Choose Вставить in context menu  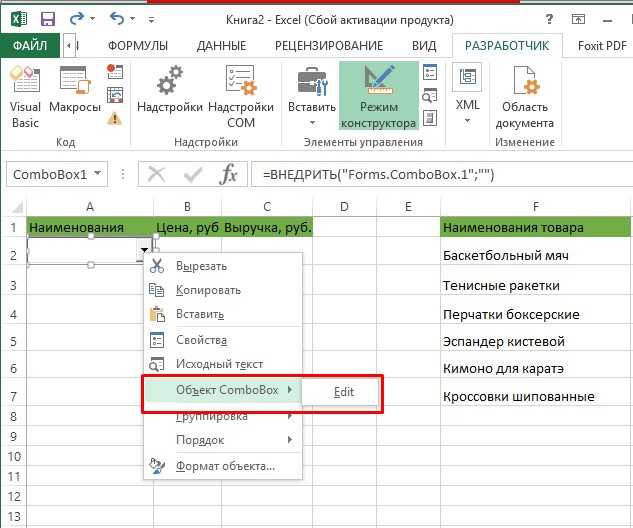(x=223, y=314)
